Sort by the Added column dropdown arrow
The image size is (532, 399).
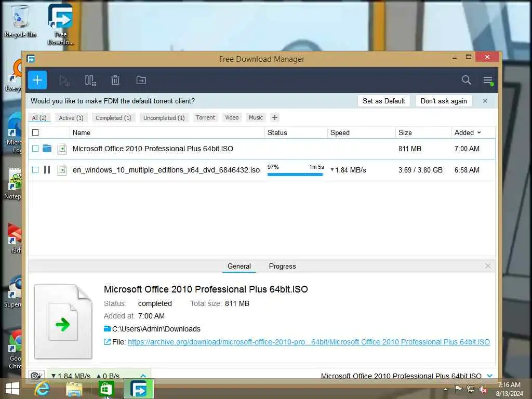(479, 132)
